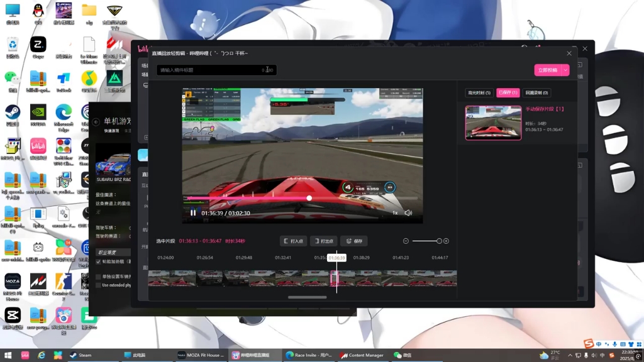
Task: Click the 立即投稿 submit button
Action: (548, 70)
